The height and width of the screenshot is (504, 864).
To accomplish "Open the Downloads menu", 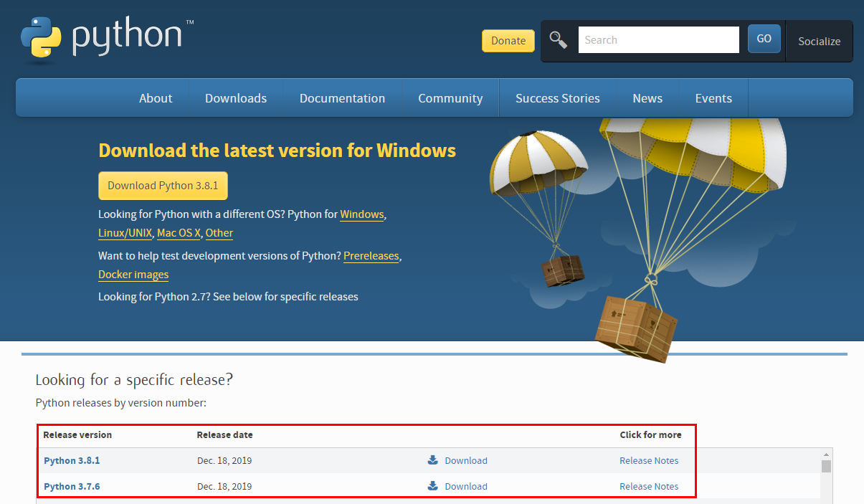I will (236, 98).
